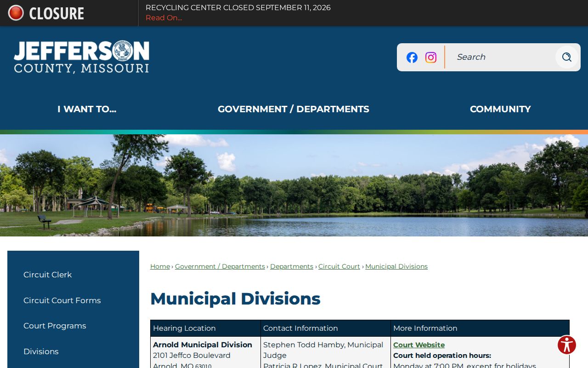Open Government / Departments breadcrumb link

pos(220,266)
